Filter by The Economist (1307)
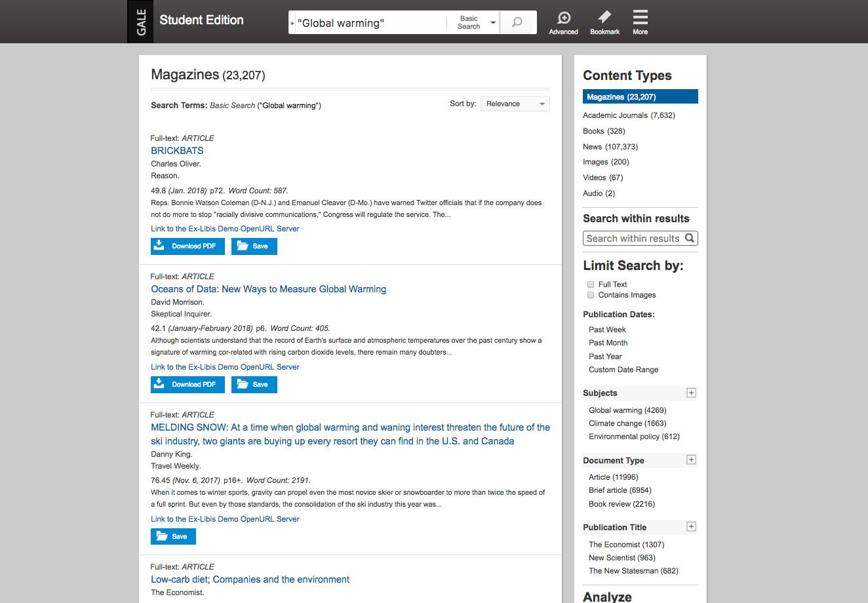 click(x=626, y=545)
